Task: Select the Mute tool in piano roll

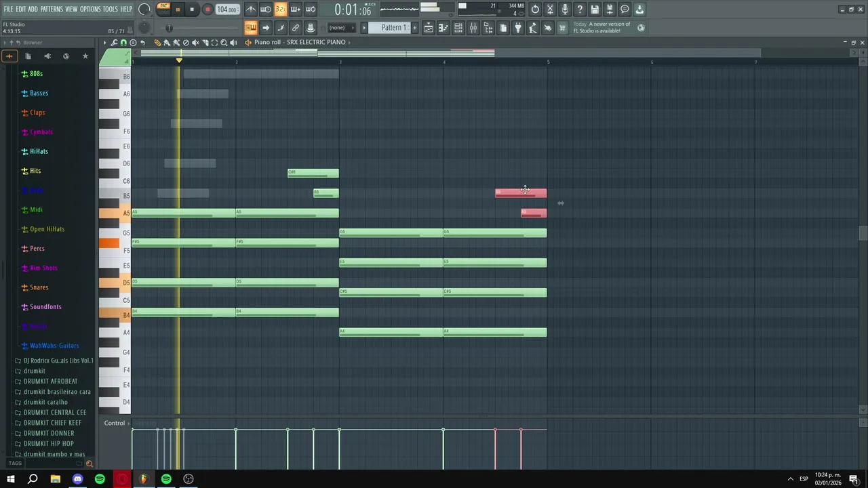Action: tap(195, 42)
